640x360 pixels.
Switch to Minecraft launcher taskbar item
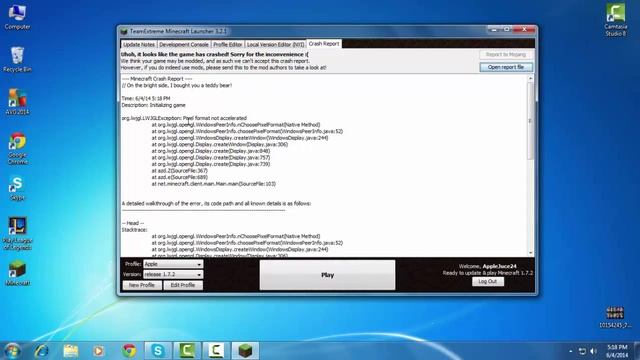point(245,351)
